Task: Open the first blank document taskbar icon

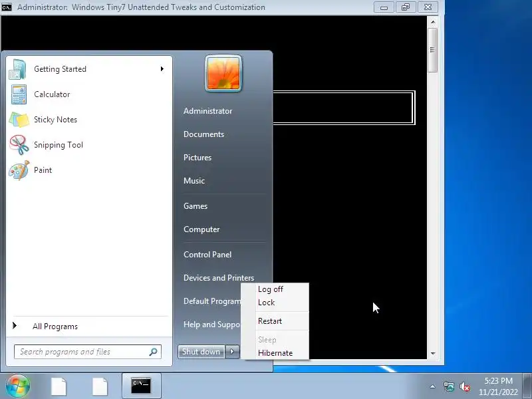Action: (59, 386)
